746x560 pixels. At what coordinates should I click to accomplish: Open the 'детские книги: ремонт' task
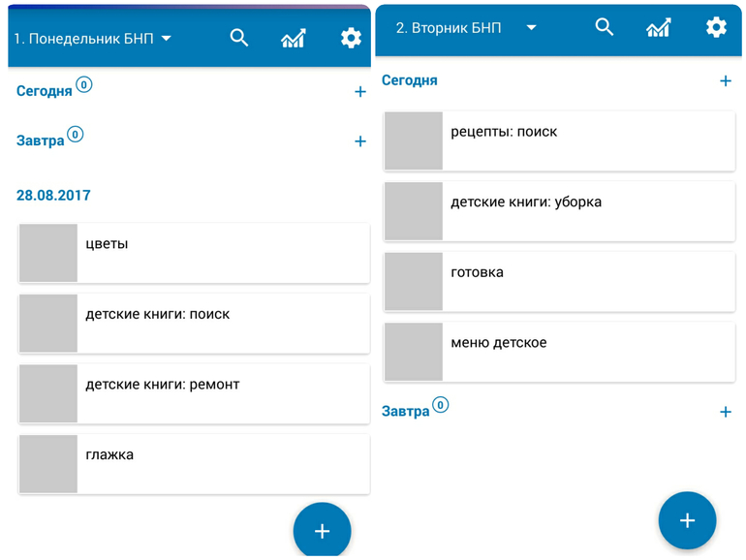point(163,385)
